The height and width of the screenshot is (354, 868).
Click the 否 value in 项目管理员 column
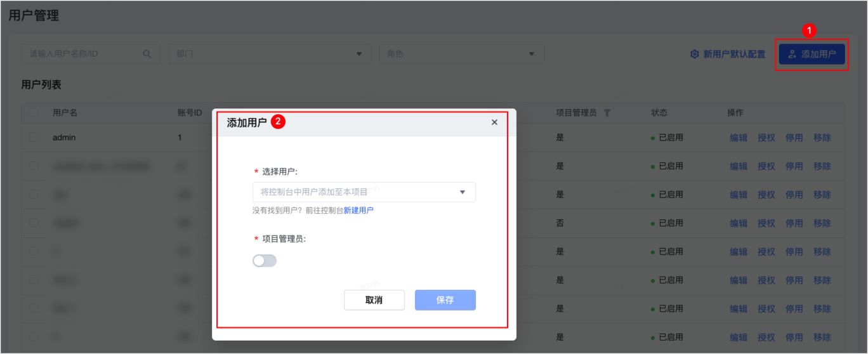[x=560, y=223]
